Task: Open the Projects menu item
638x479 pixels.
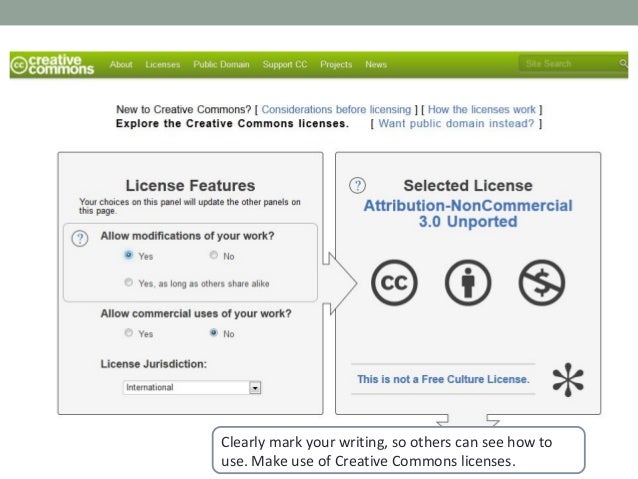Action: click(336, 64)
